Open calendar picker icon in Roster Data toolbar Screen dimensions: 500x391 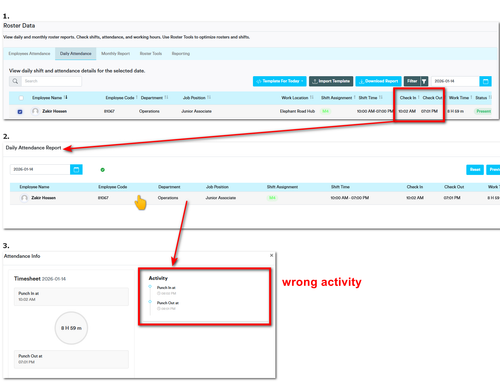tap(485, 81)
